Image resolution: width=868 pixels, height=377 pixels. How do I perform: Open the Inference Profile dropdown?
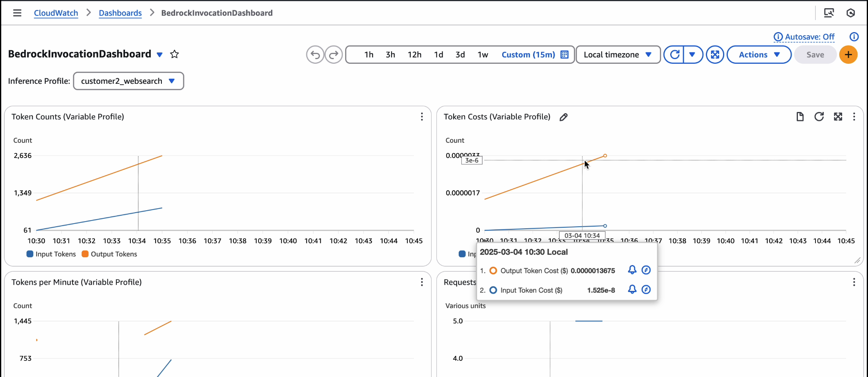(128, 81)
